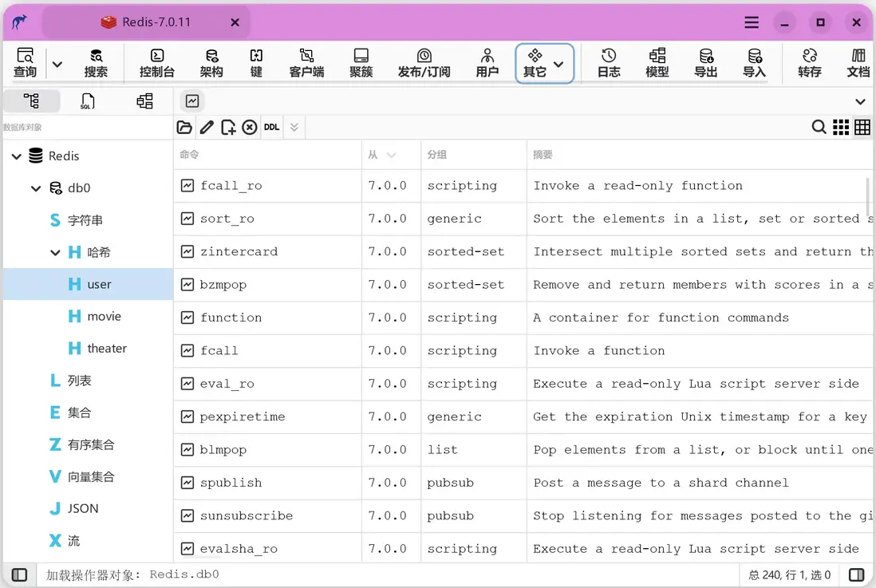Image resolution: width=876 pixels, height=588 pixels.
Task: Click the pencil edit icon
Action: [207, 128]
